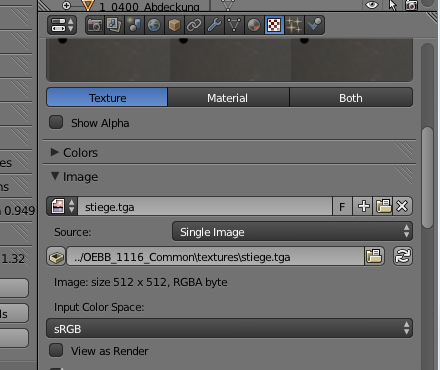Open the editor type selector button
This screenshot has height=370, width=440.
62,25
